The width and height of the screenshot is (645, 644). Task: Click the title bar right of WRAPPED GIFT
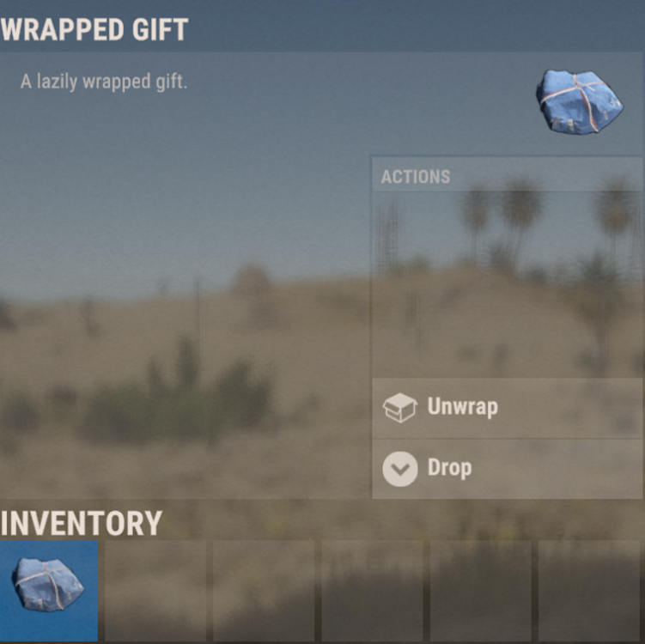pyautogui.click(x=416, y=27)
